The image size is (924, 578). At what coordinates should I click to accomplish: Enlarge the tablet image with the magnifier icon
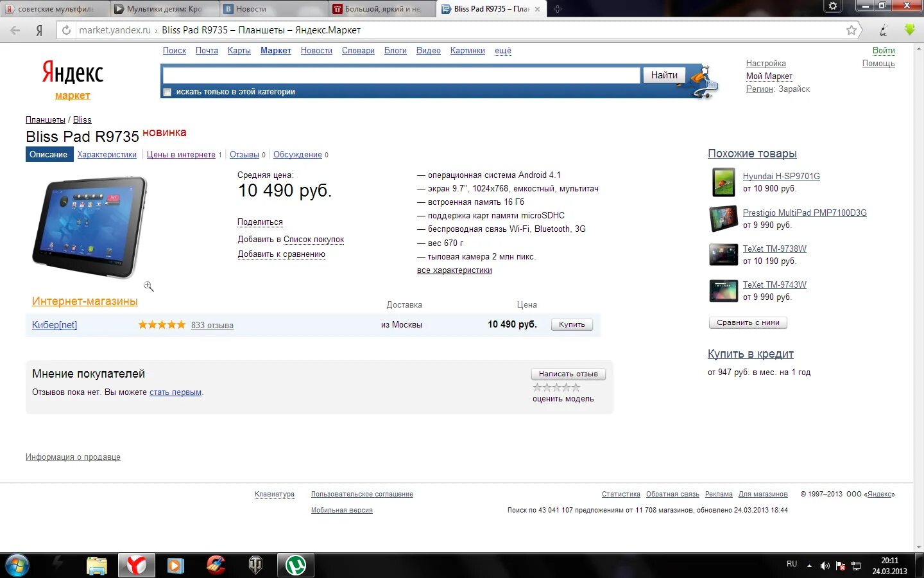(x=149, y=286)
